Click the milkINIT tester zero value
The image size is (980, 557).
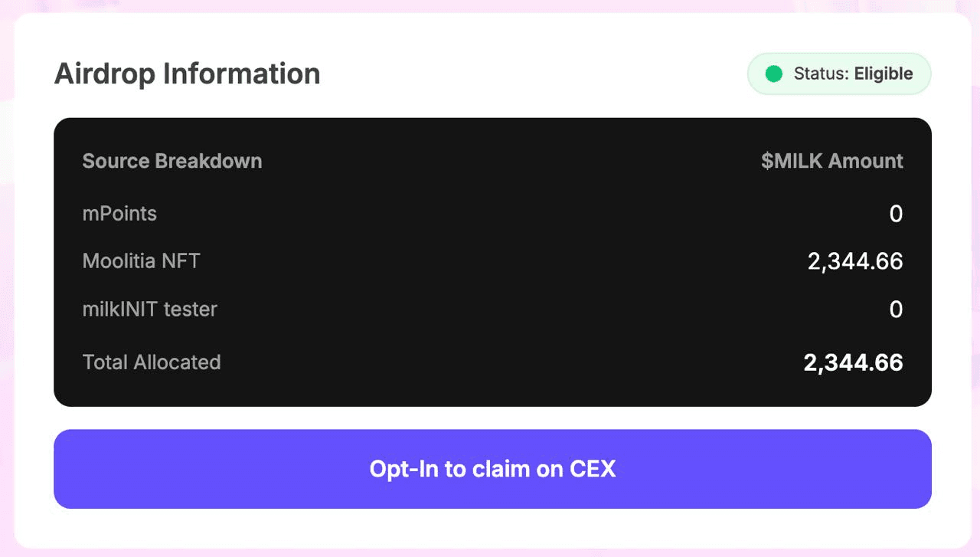pyautogui.click(x=896, y=309)
